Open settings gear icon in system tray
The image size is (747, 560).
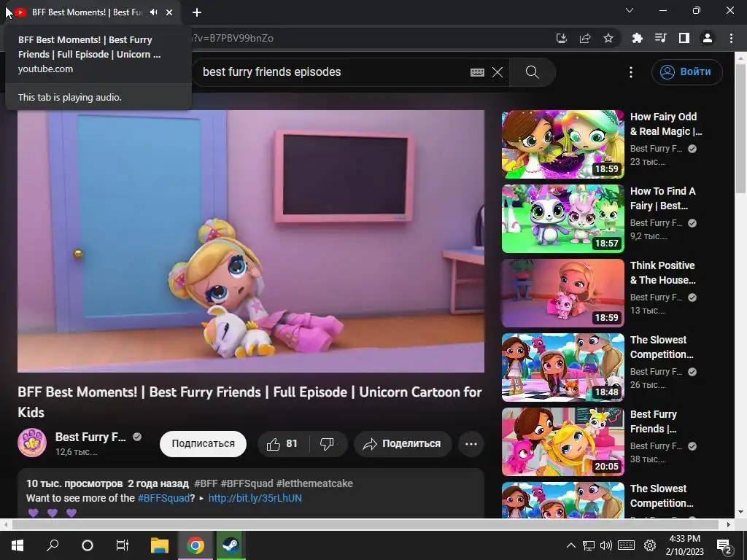click(x=650, y=545)
